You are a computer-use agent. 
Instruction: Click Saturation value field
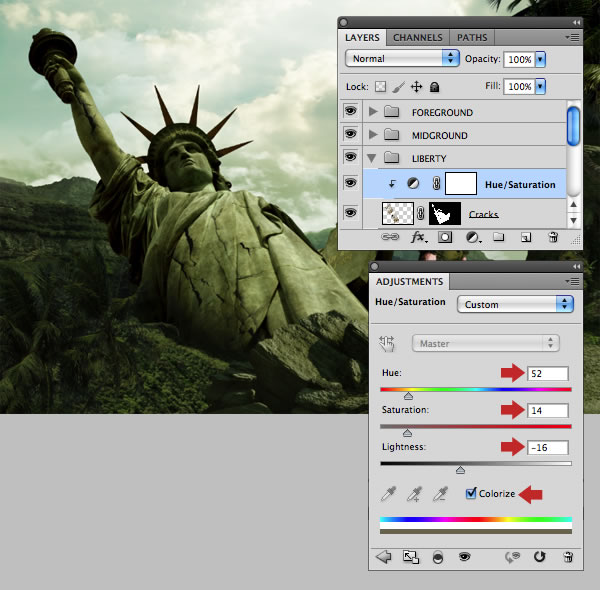548,411
